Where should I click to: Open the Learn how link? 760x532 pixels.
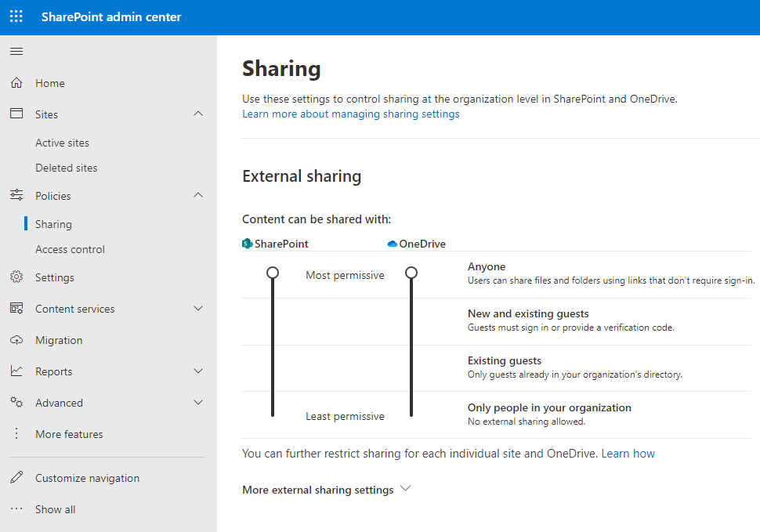tap(628, 454)
